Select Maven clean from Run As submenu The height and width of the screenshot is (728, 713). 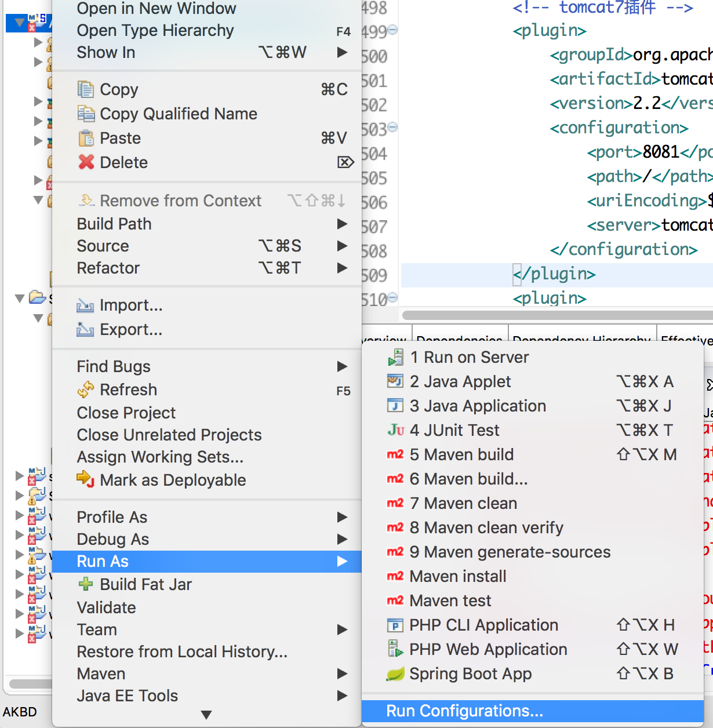tap(463, 503)
